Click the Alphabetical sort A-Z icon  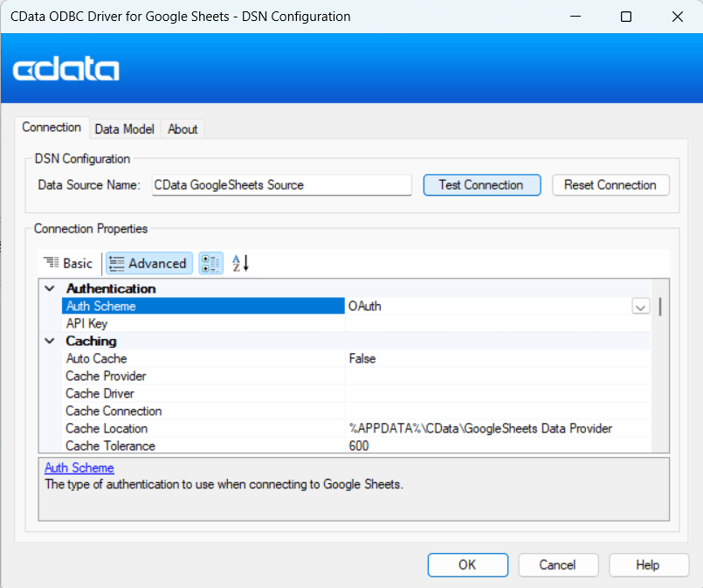240,263
